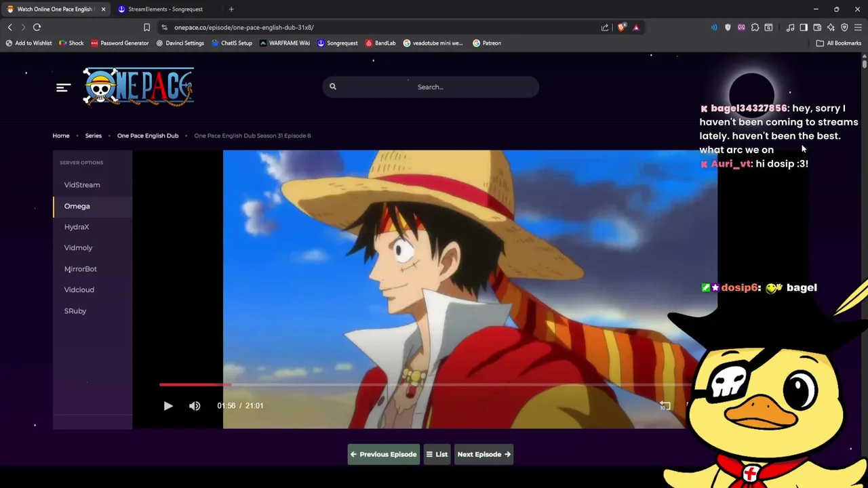Click the One Pace logo
Screen dimensions: 868x488
coord(138,87)
